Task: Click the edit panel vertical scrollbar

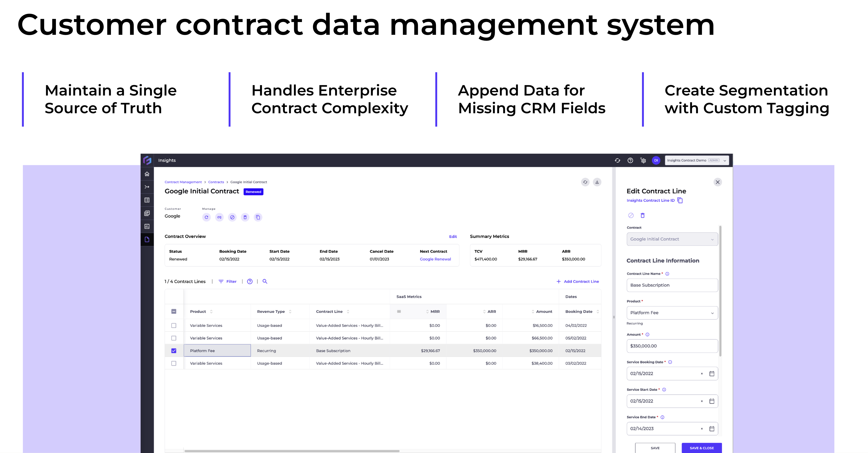Action: 720,291
